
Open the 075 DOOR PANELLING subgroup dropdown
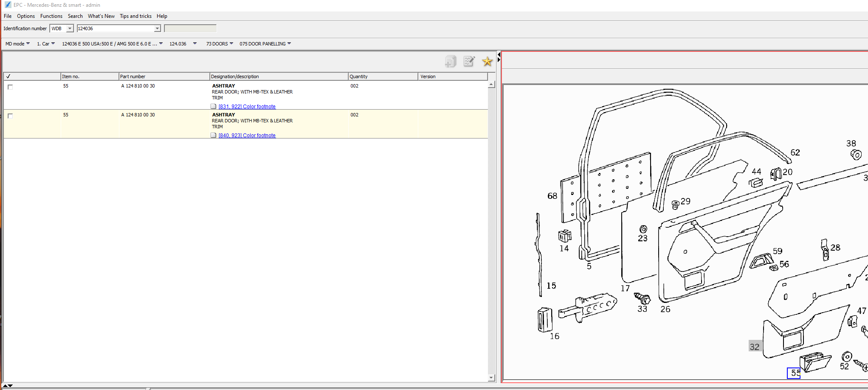click(265, 44)
